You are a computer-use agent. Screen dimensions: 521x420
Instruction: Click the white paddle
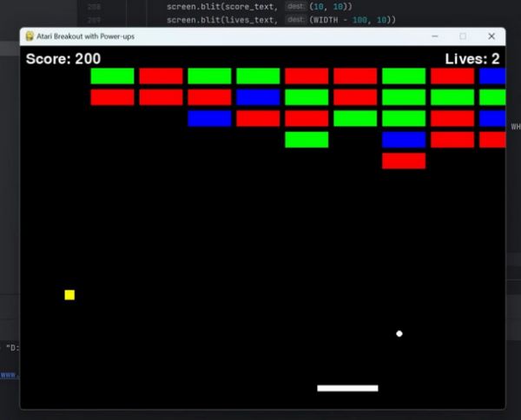click(347, 388)
